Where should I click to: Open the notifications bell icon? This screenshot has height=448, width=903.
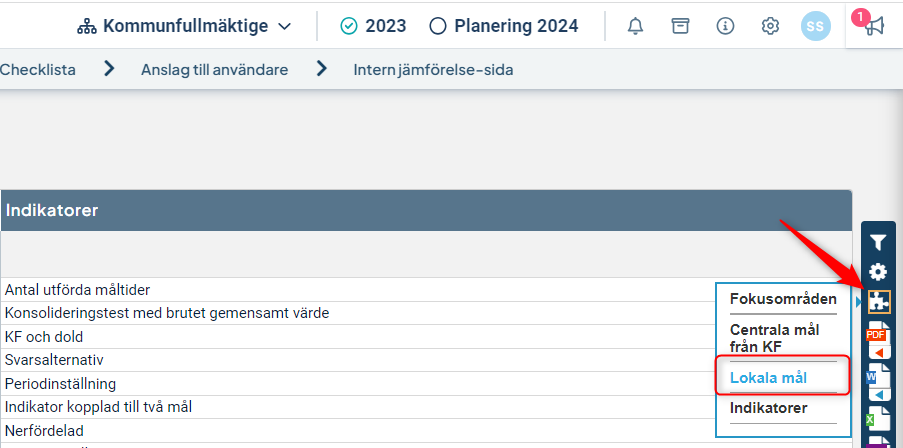pyautogui.click(x=635, y=26)
